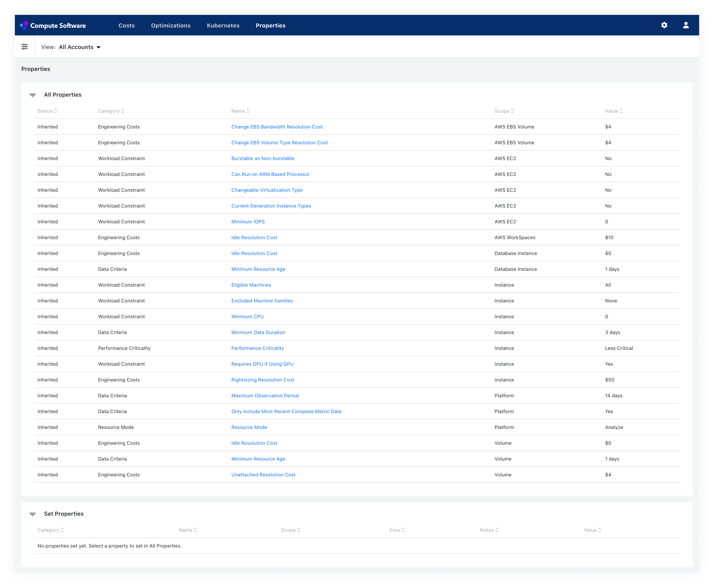Sort Set Properties by Name column

(188, 530)
